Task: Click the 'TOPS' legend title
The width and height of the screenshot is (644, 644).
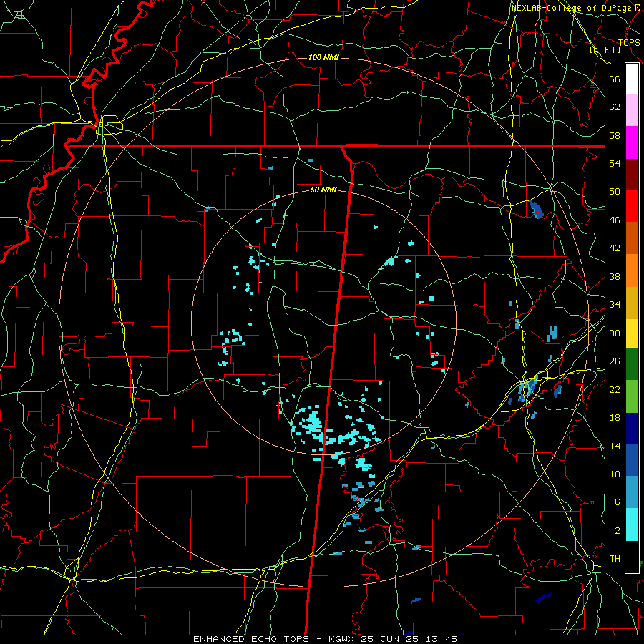Action: (629, 43)
